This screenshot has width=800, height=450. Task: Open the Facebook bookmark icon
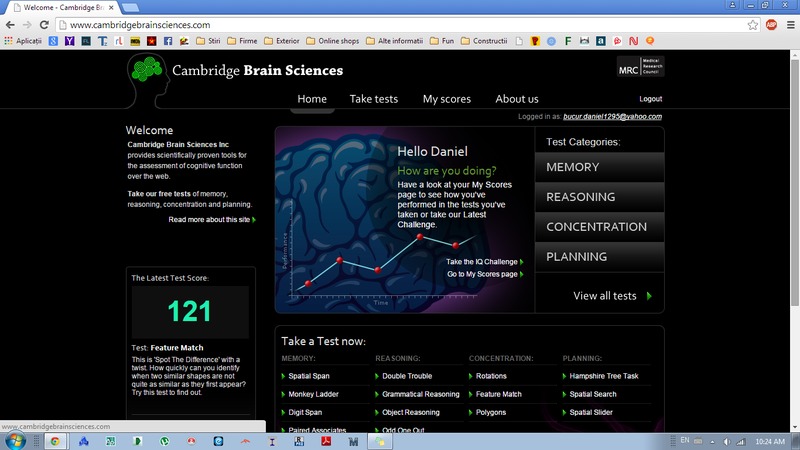click(x=168, y=41)
